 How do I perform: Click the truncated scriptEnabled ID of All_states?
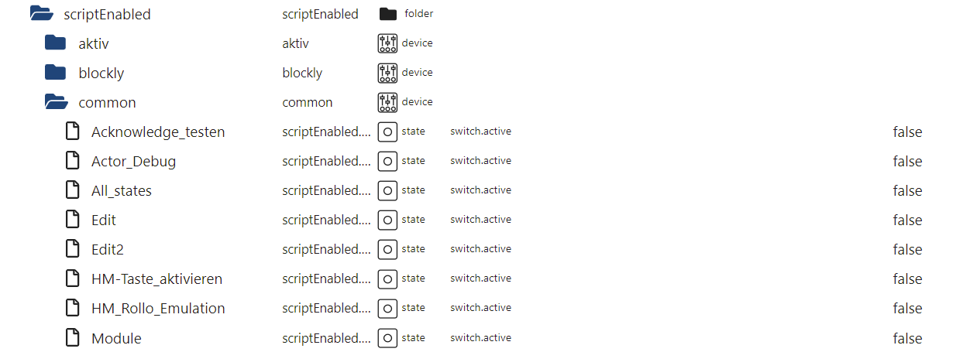point(326,190)
